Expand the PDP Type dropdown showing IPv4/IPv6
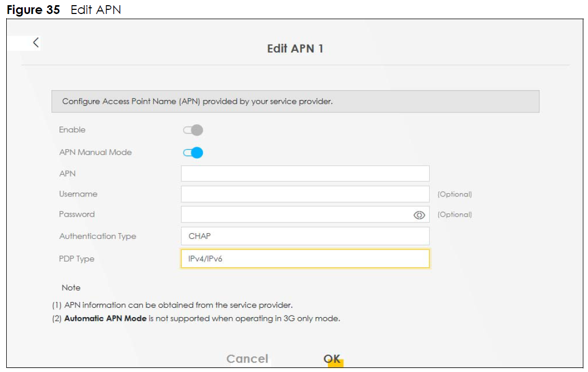Screen dimensions: 588x372 point(305,259)
